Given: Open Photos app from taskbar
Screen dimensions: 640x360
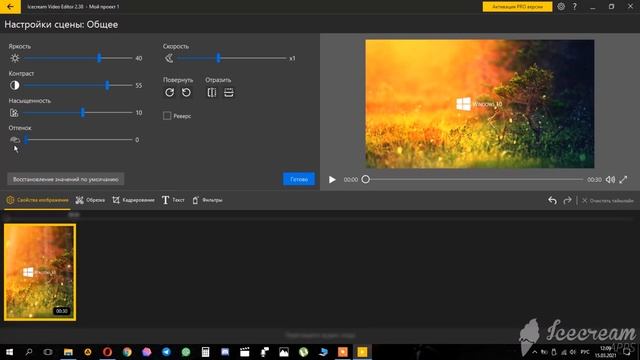Looking at the screenshot, I should coord(284,352).
